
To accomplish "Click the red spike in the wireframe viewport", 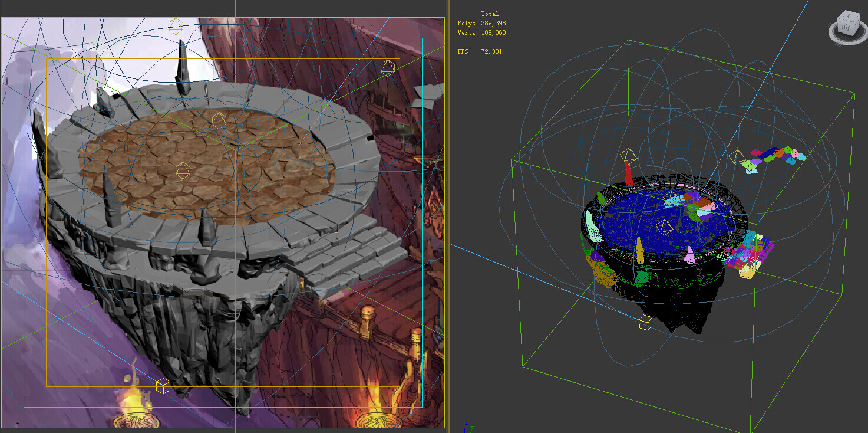I will 628,175.
